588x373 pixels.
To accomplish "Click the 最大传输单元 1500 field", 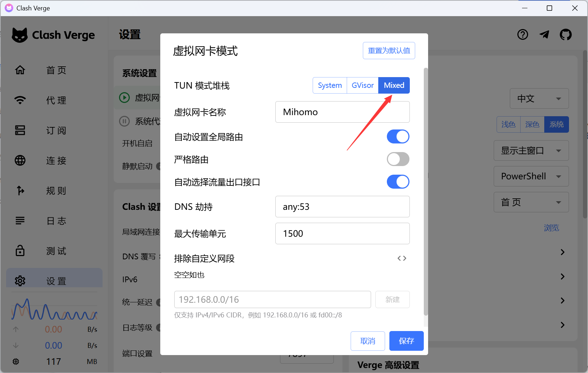I will point(342,233).
